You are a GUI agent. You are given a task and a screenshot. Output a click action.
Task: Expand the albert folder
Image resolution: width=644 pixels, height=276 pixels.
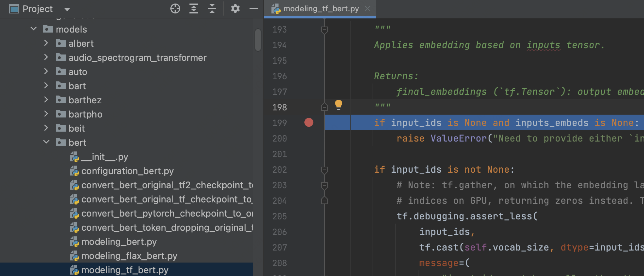coord(46,43)
